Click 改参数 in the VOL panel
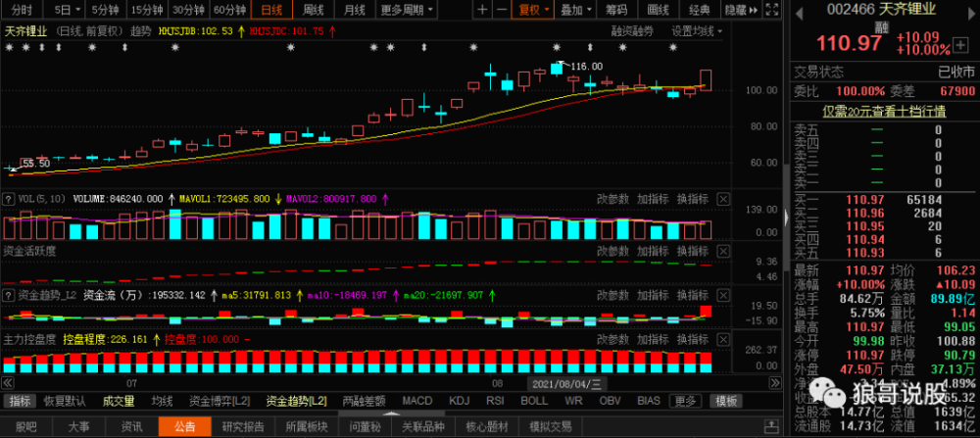The width and height of the screenshot is (980, 438). (x=612, y=199)
